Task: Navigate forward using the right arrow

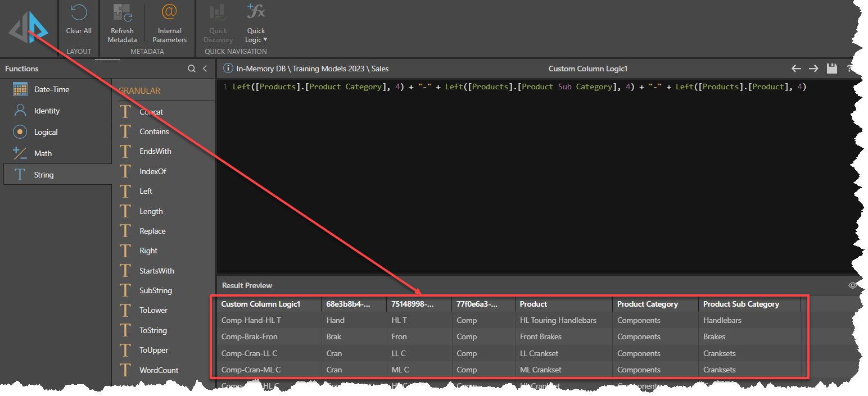Action: point(813,68)
